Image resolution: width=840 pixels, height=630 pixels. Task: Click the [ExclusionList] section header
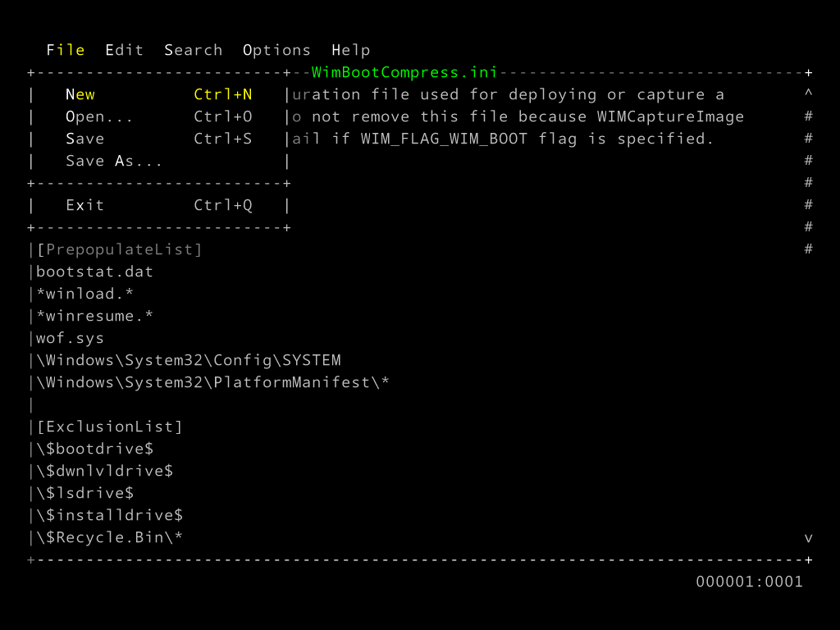point(109,427)
